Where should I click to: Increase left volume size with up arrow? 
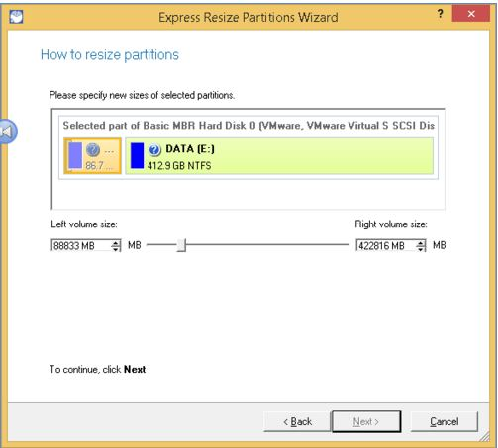[116, 243]
